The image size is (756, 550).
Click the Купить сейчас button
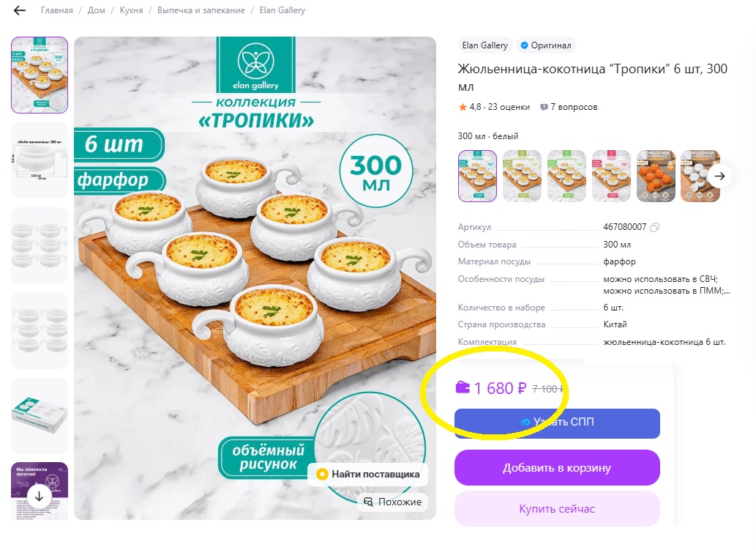(557, 508)
